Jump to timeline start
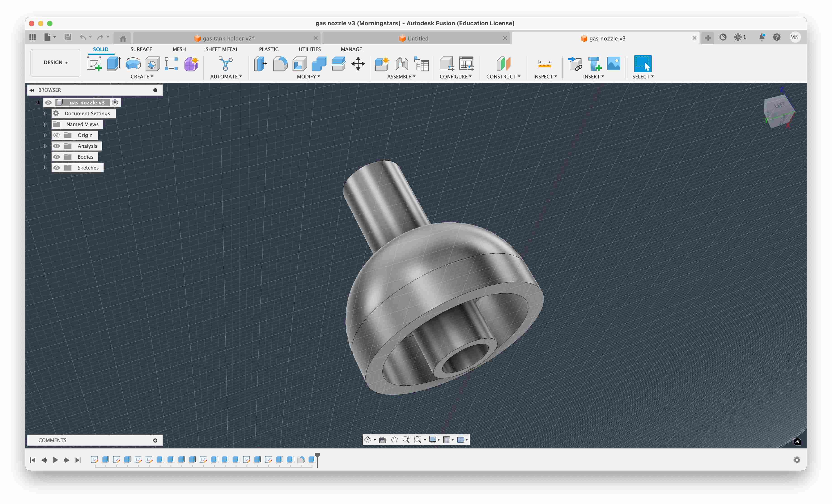Screen dimensions: 832x504 [33, 460]
